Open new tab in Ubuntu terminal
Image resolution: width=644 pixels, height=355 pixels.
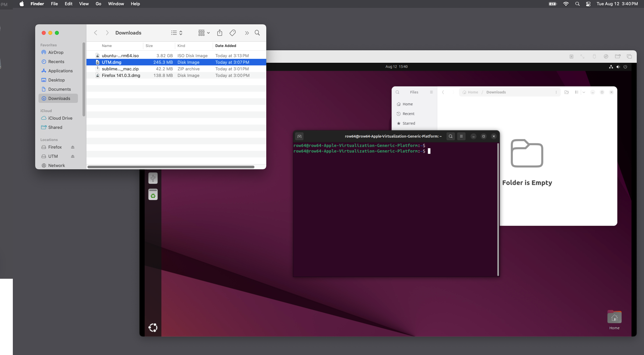tap(299, 136)
